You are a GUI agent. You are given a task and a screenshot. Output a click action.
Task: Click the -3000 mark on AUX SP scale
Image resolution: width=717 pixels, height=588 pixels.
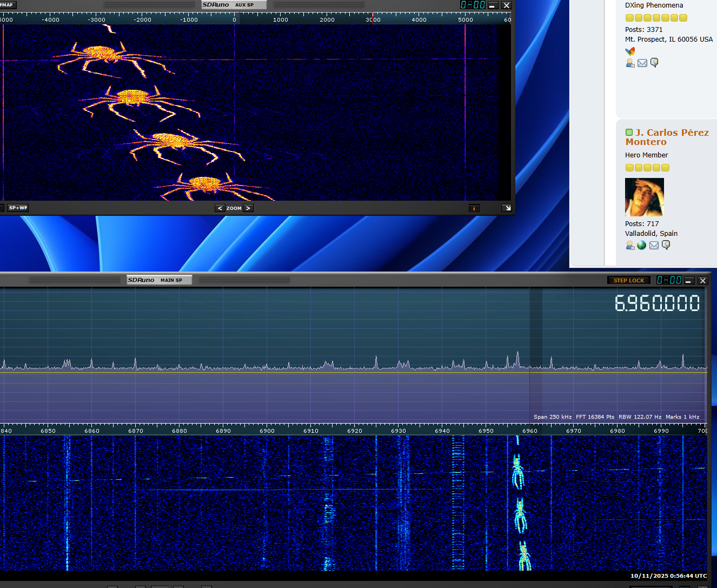coord(96,19)
